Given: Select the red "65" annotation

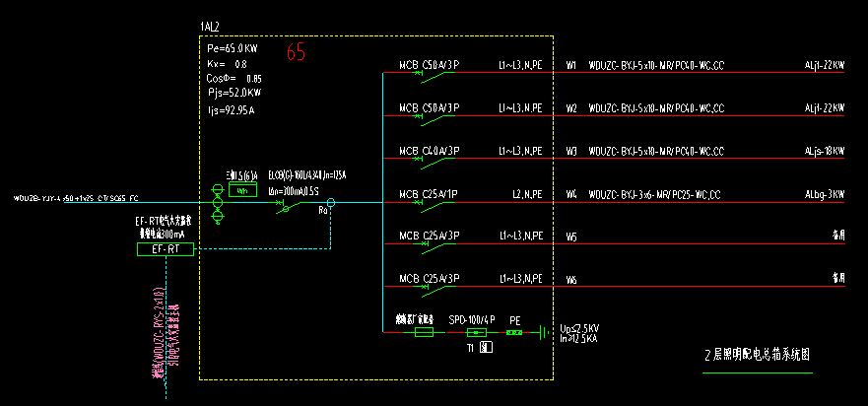Looking at the screenshot, I should 296,51.
